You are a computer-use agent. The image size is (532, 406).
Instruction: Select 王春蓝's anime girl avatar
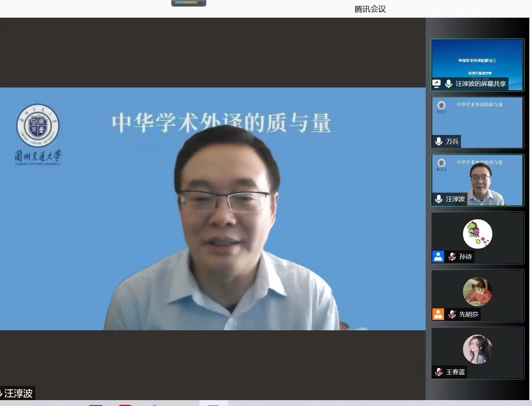pos(477,349)
